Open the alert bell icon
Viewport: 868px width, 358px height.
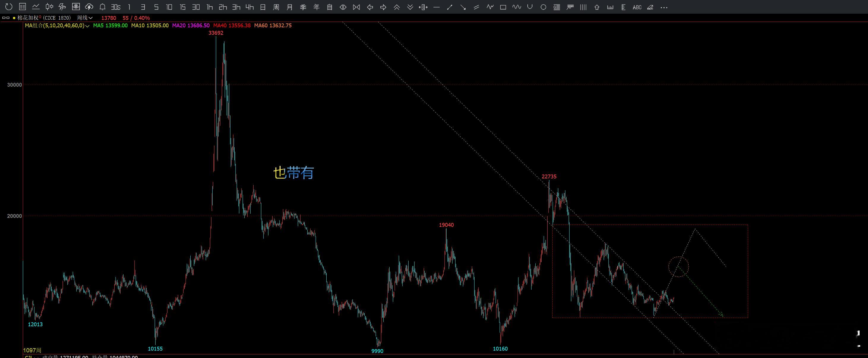(102, 7)
